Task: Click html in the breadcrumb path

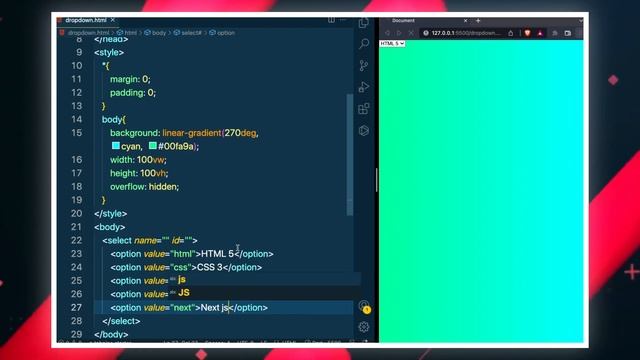Action: (x=131, y=33)
